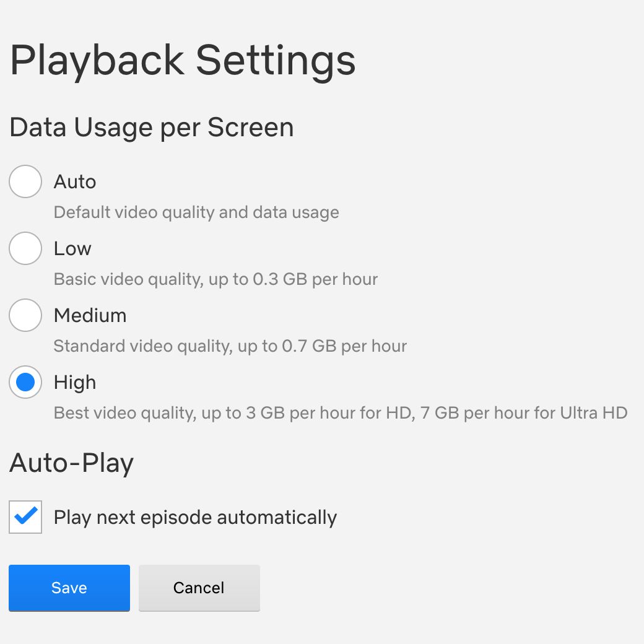
Task: Click the 'High' option label text
Action: click(75, 382)
